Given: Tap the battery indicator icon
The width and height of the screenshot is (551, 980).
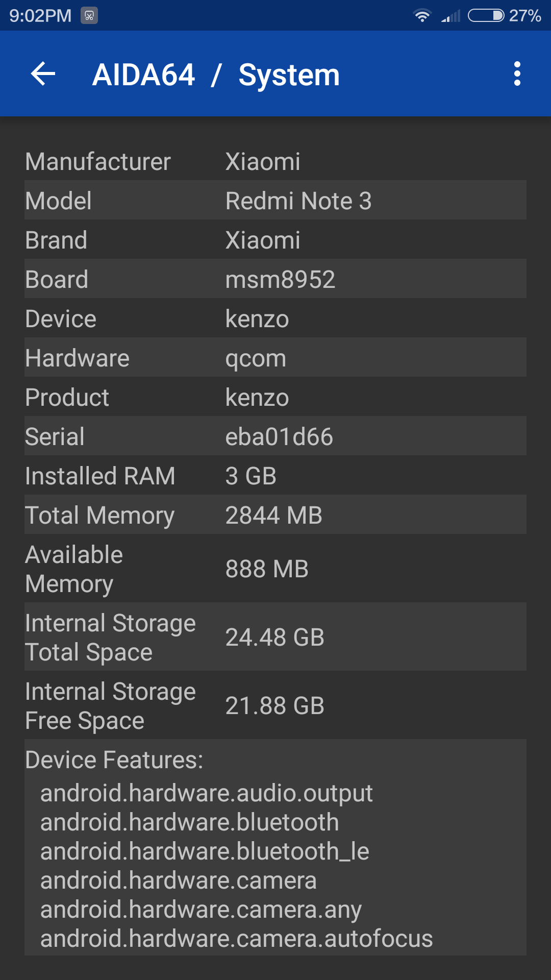Looking at the screenshot, I should [486, 16].
